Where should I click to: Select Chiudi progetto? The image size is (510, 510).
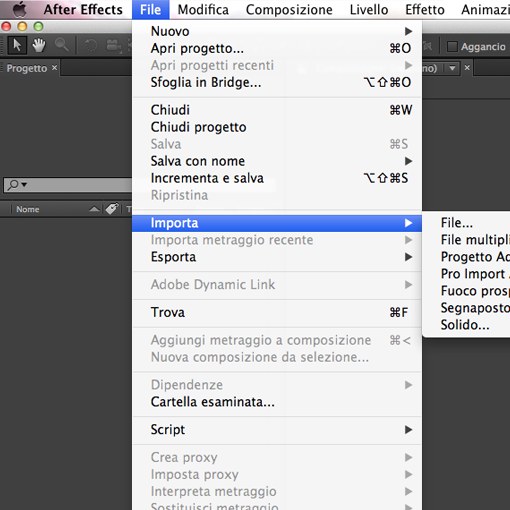277,127
